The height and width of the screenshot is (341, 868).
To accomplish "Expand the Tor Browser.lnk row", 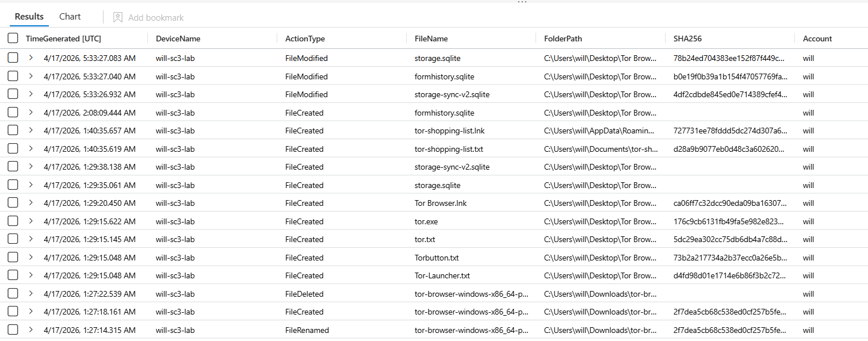I will pos(31,203).
